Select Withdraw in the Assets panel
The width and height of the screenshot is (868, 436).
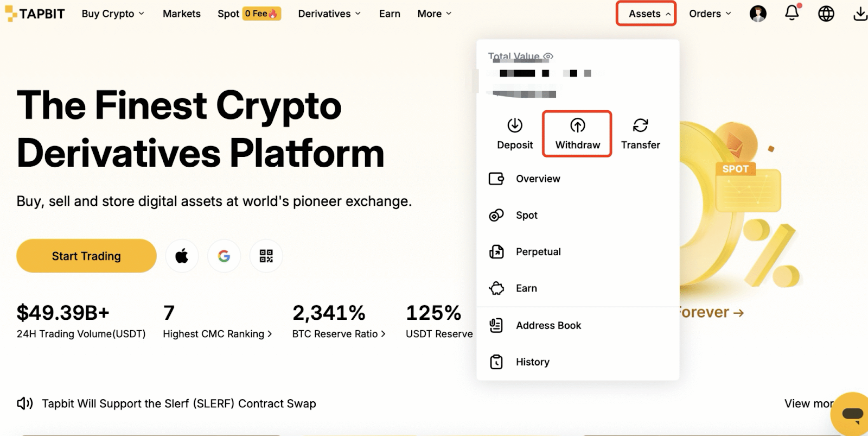click(577, 134)
